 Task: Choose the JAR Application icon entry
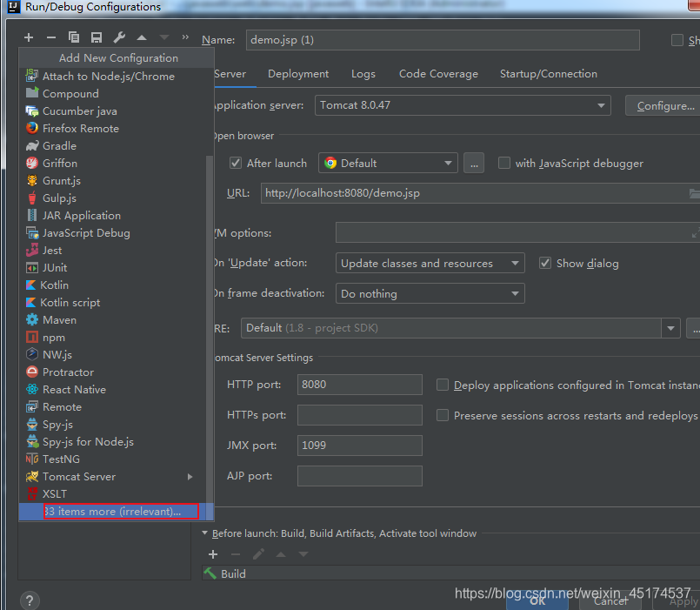click(x=32, y=216)
